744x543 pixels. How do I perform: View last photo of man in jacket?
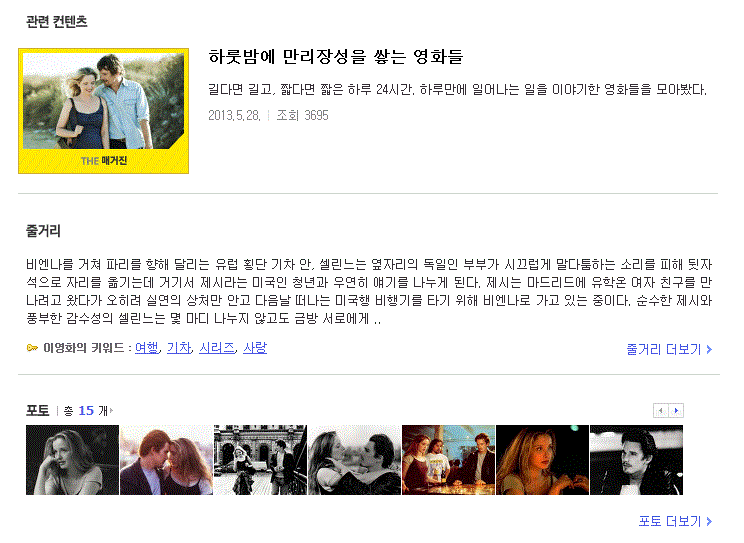click(x=636, y=460)
